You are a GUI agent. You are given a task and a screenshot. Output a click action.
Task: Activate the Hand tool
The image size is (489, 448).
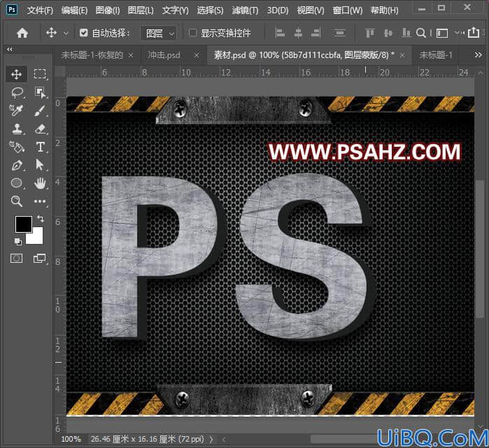40,183
